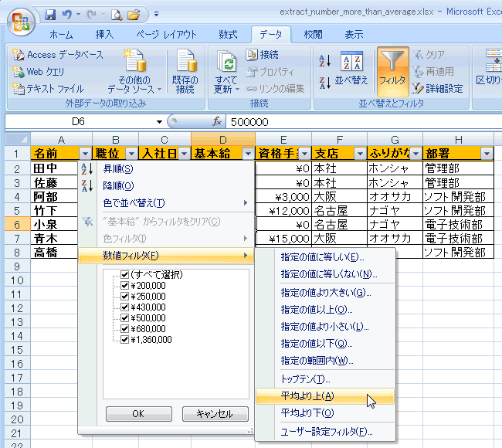Click the Office button orb
The image size is (502, 448).
(21, 22)
